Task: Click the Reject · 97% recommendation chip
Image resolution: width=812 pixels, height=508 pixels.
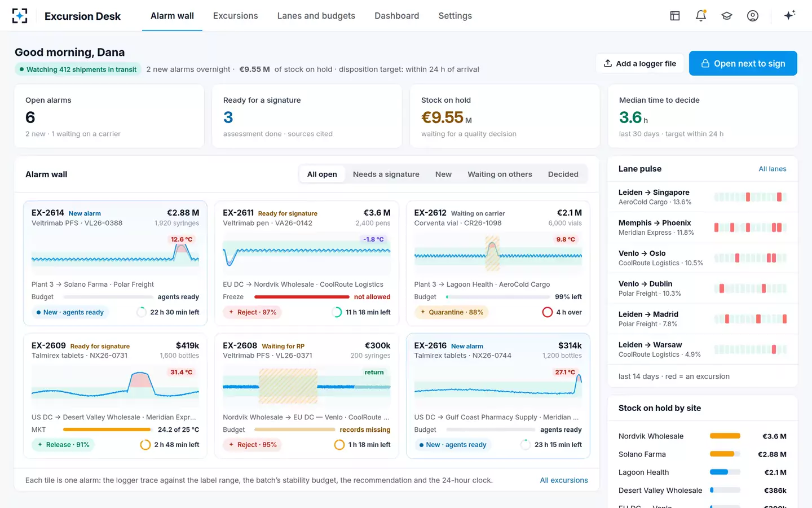Action: click(252, 312)
